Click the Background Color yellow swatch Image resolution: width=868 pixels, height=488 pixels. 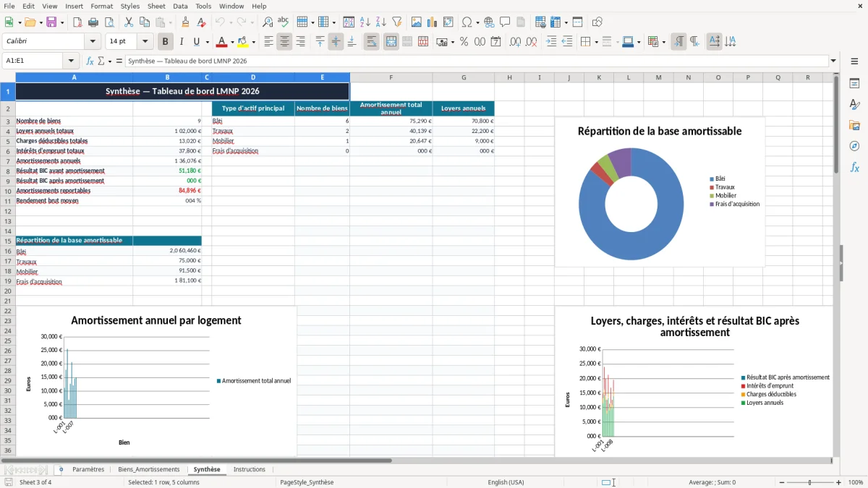point(243,42)
